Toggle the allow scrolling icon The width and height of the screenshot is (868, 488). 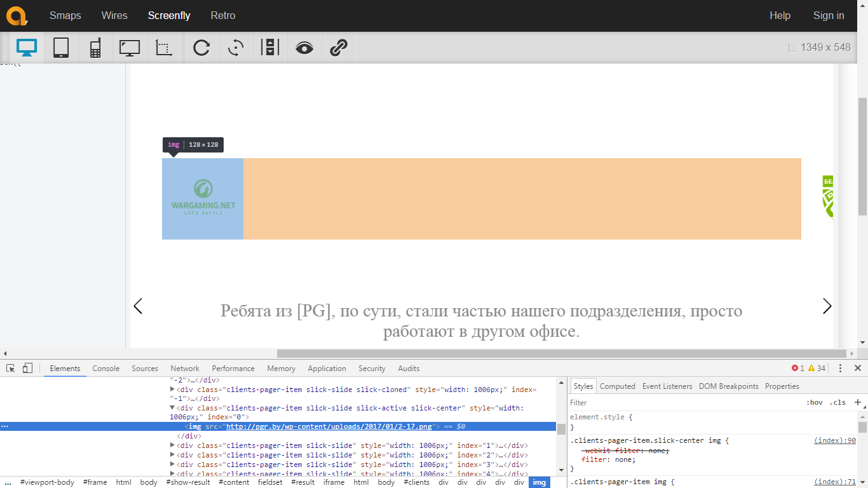[270, 48]
